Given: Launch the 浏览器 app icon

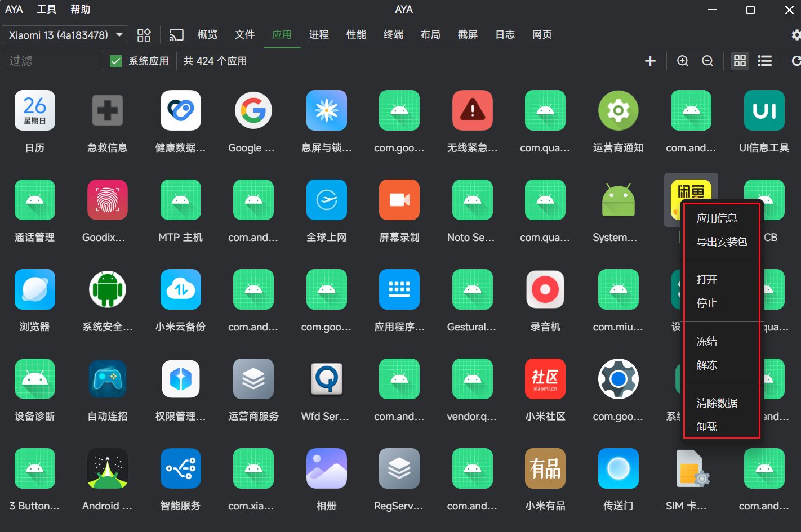Looking at the screenshot, I should pos(34,289).
